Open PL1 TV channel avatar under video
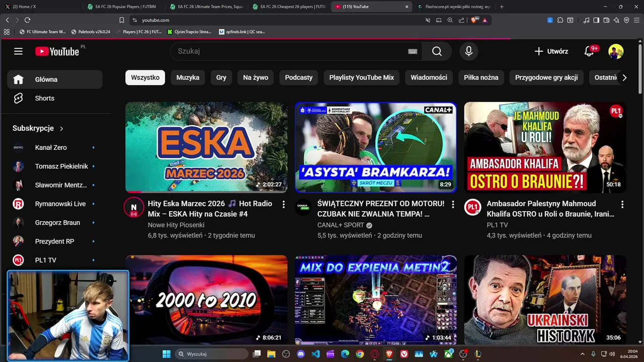The image size is (644, 362). [x=473, y=207]
